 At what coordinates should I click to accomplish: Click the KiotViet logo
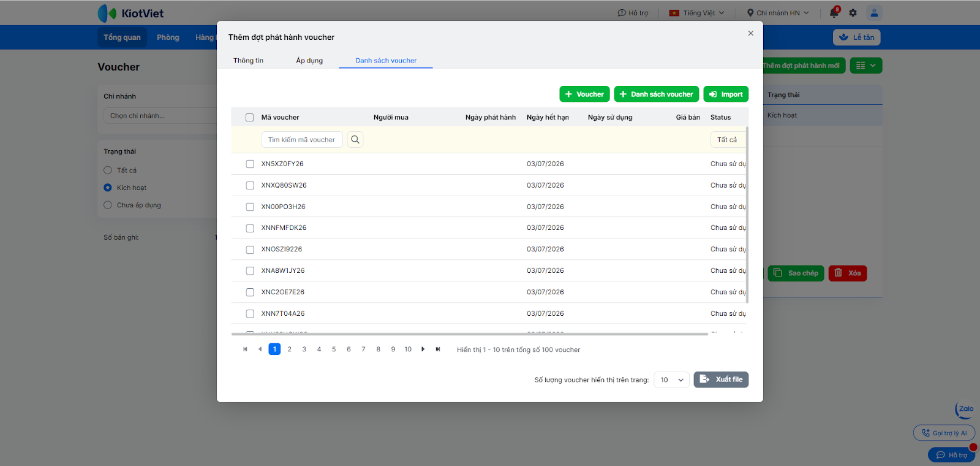click(x=130, y=13)
